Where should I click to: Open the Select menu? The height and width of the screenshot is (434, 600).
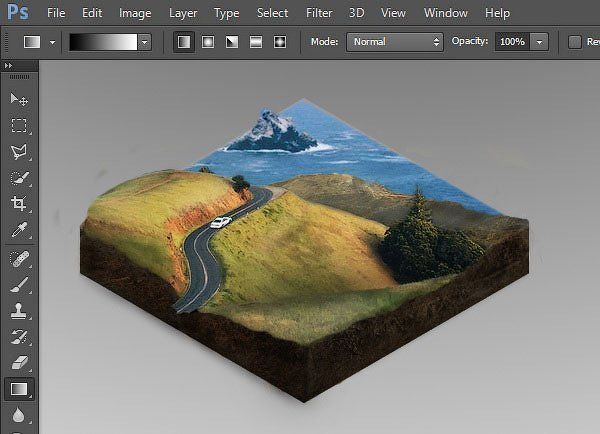tap(272, 13)
